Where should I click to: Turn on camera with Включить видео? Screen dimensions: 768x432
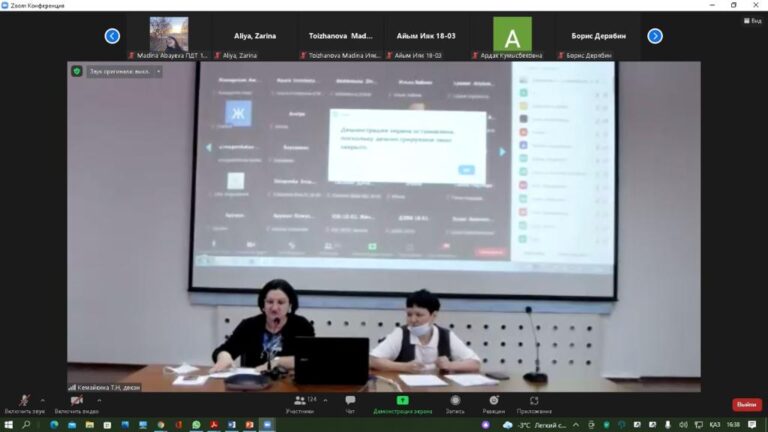click(76, 401)
